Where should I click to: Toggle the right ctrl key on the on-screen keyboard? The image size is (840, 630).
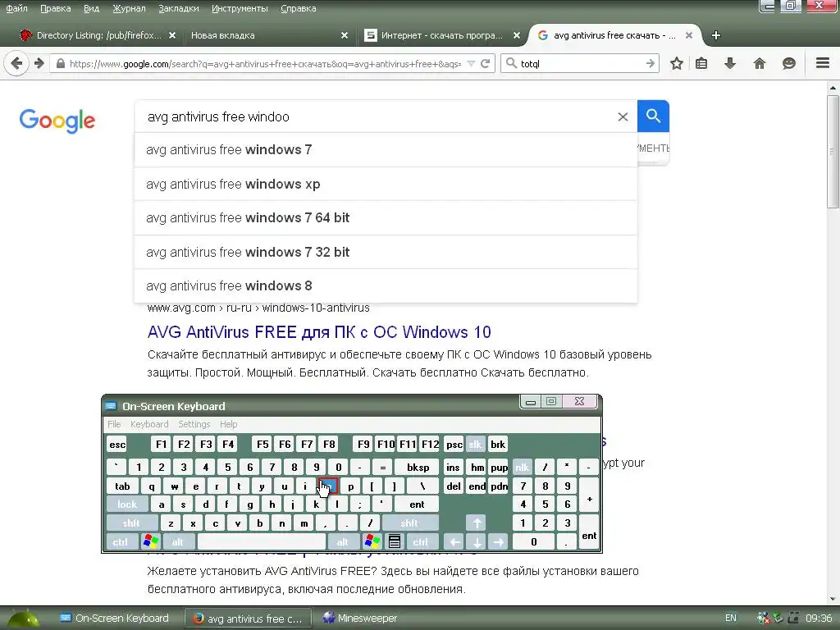(421, 541)
